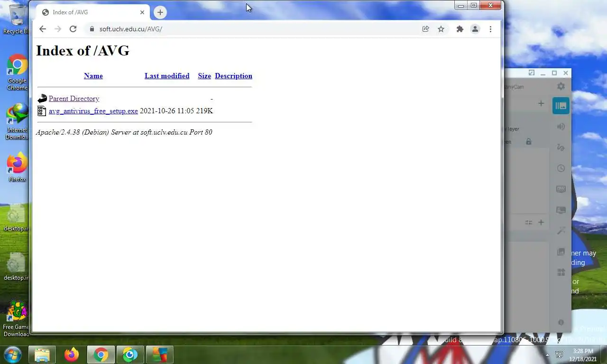This screenshot has width=607, height=364.
Task: Click the 2021-10-26 11:05 modified date
Action: 167,111
